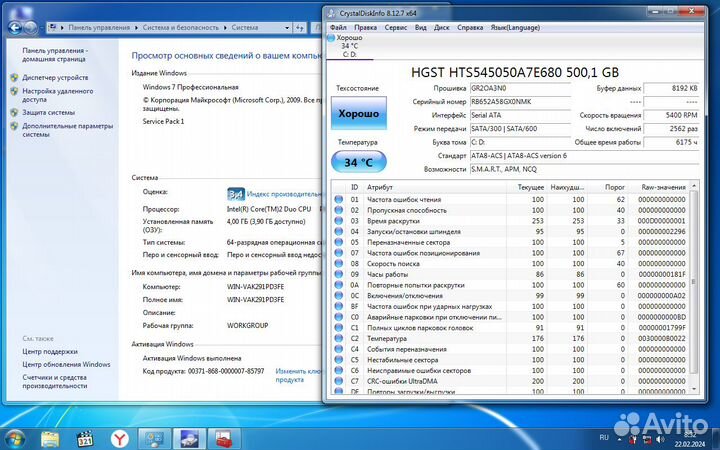
Task: Go back with the blue back arrow
Action: coord(15,28)
